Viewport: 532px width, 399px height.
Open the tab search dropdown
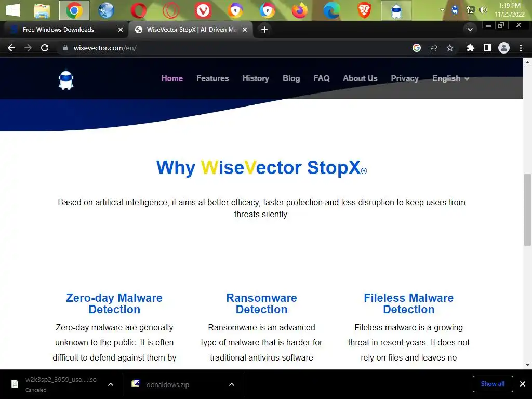pos(470,30)
